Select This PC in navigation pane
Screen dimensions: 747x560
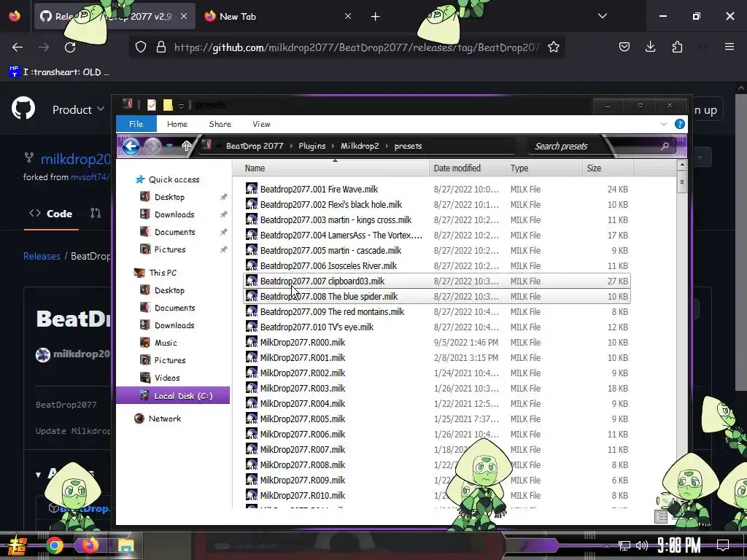coord(163,273)
